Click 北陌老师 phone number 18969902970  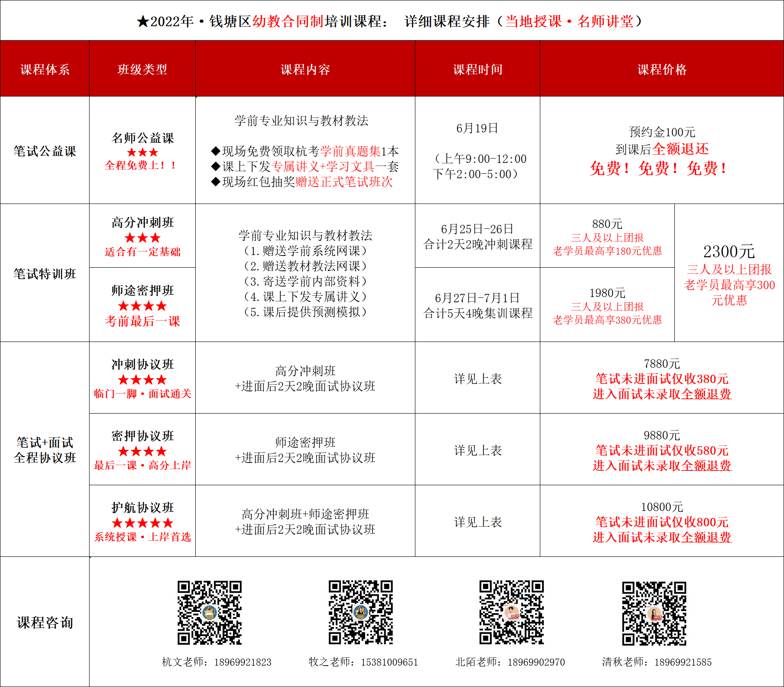536,662
